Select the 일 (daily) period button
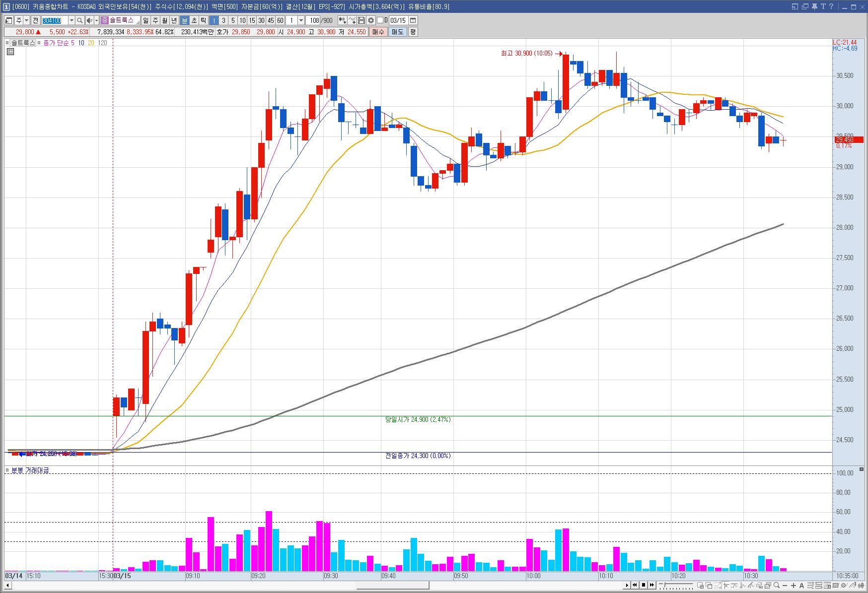The height and width of the screenshot is (593, 868). 145,20
